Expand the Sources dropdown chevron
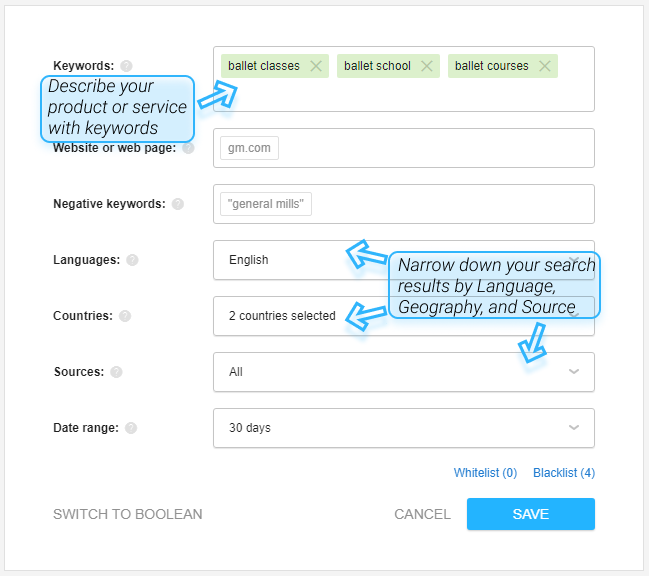Image resolution: width=649 pixels, height=576 pixels. click(x=574, y=372)
